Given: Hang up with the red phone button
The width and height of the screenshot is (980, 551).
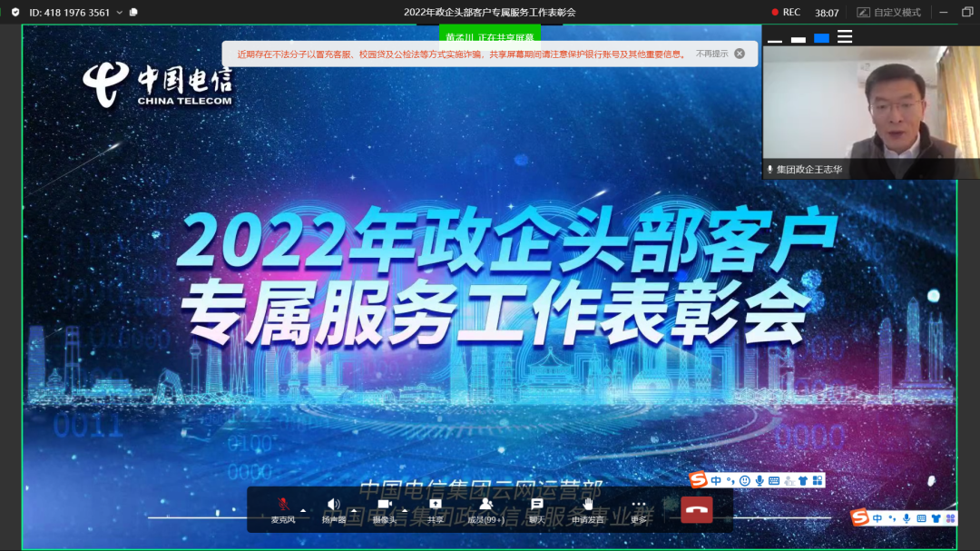Looking at the screenshot, I should coord(696,510).
